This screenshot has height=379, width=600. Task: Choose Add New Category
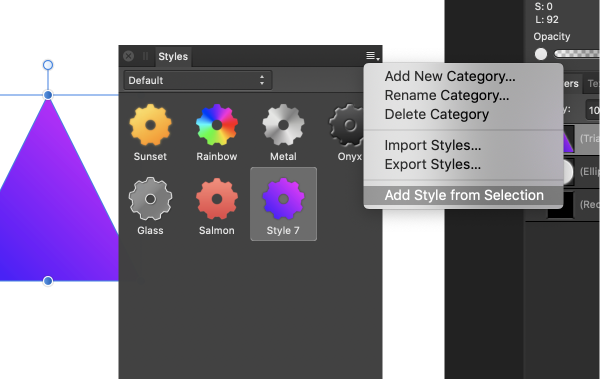[x=450, y=76]
